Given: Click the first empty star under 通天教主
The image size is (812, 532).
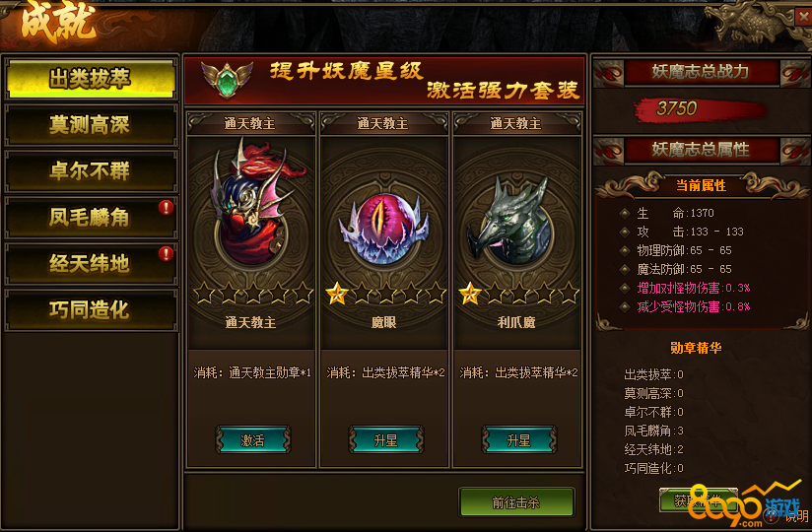Looking at the screenshot, I should [x=205, y=293].
